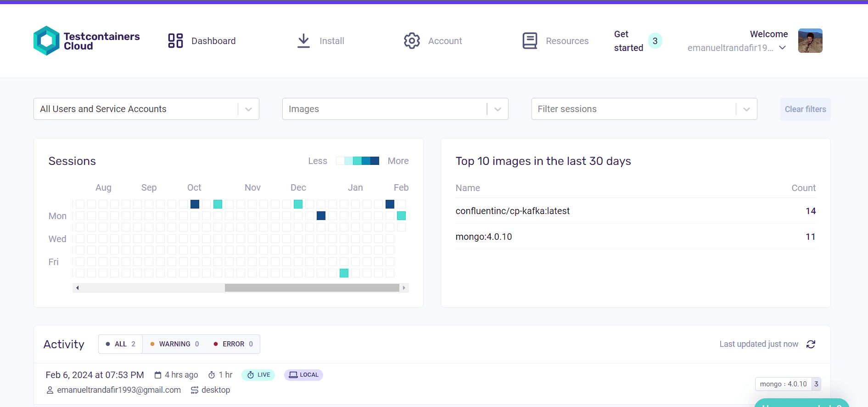Click the Testcontainers Cloud hexagon logo
Screen dimensions: 868x407
(x=46, y=41)
